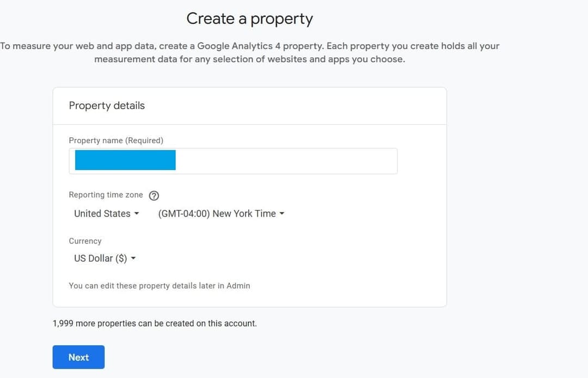Click the Create a property page title
The image size is (588, 378).
click(249, 18)
